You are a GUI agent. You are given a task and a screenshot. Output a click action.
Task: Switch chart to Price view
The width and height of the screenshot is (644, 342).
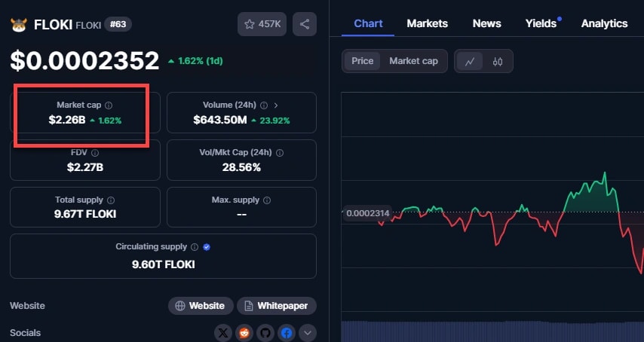[363, 61]
